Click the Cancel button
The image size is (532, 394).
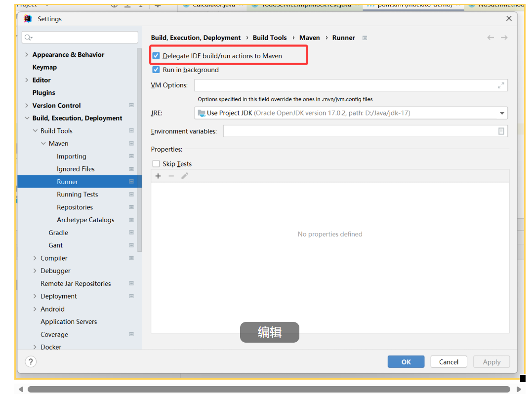click(449, 362)
